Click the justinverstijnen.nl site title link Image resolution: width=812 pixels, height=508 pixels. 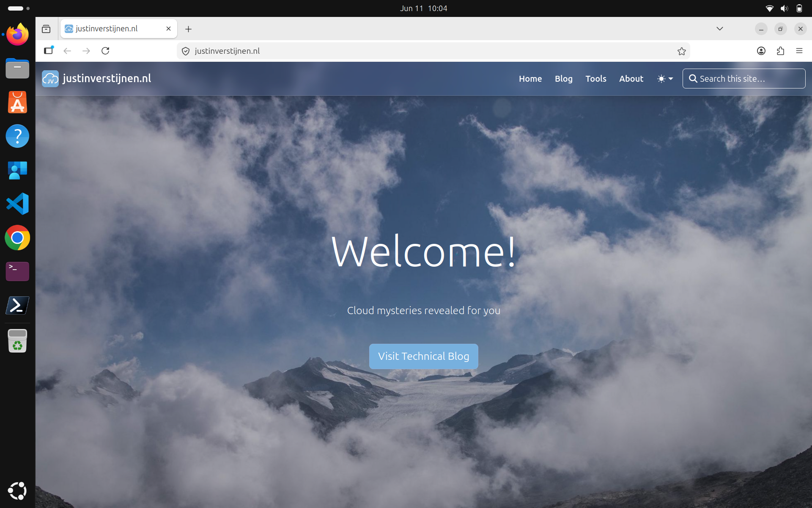[x=107, y=79]
